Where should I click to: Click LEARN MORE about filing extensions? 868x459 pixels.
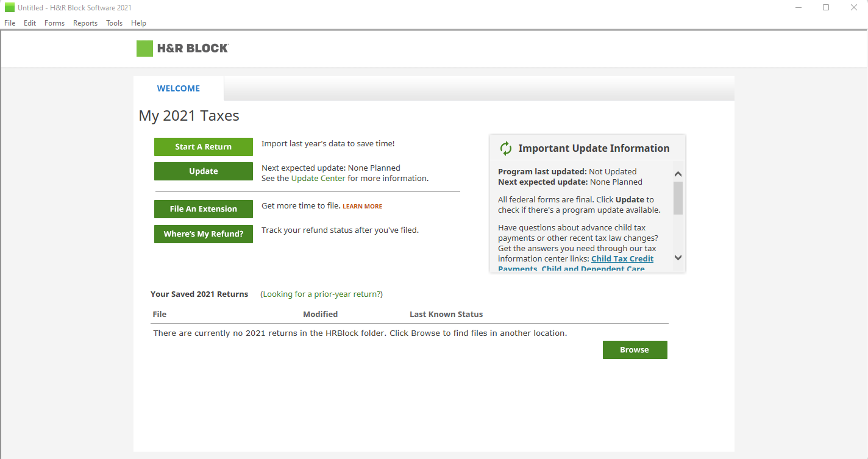(x=362, y=206)
